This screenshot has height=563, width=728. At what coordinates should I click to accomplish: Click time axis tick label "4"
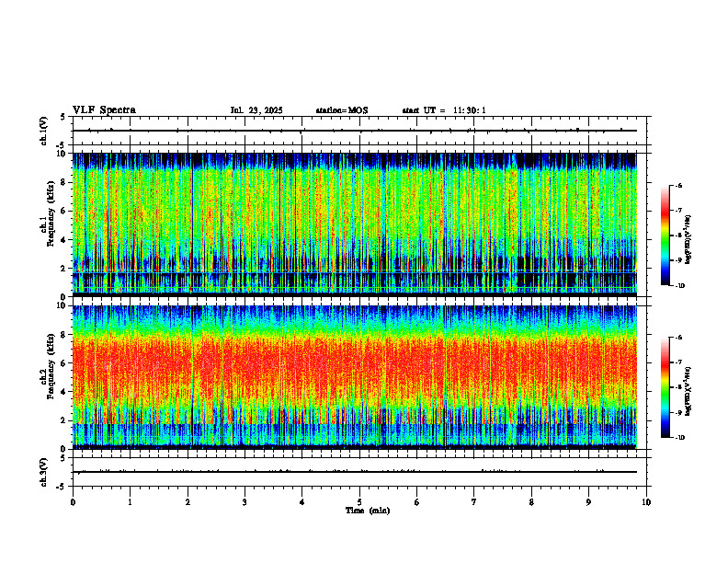click(x=301, y=502)
